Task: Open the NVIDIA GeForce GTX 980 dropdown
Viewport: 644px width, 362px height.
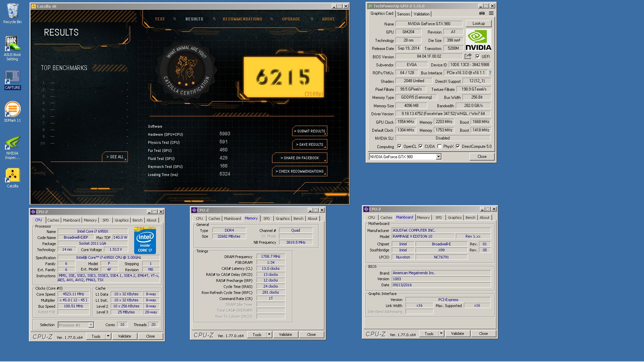Action: (x=405, y=157)
